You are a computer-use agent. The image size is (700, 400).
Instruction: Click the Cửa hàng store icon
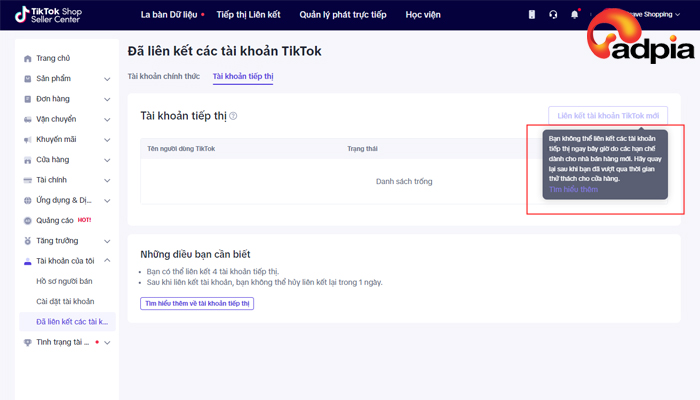click(28, 160)
